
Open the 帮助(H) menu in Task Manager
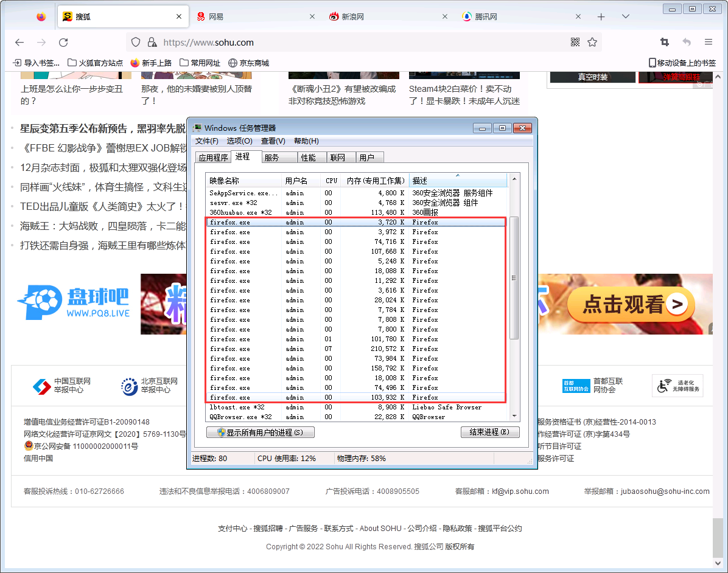(x=306, y=141)
